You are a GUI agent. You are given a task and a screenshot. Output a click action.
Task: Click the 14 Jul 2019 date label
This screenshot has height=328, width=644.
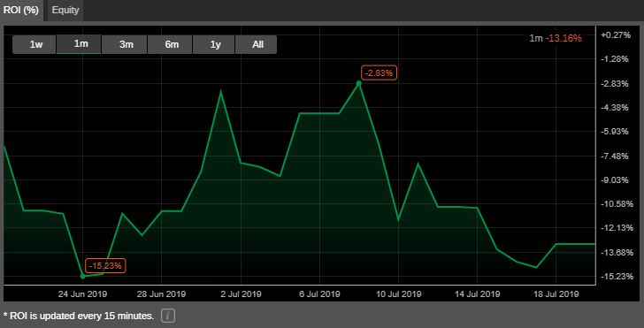click(x=478, y=294)
